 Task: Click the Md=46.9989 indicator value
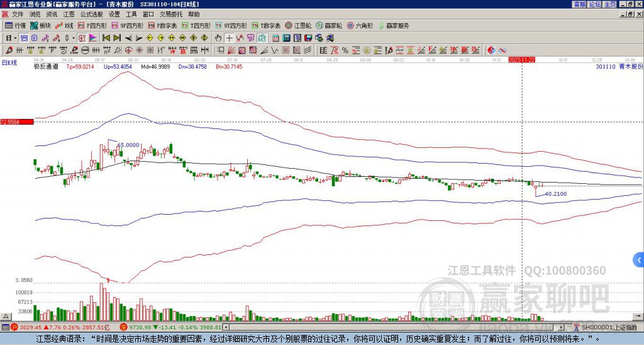[x=155, y=66]
